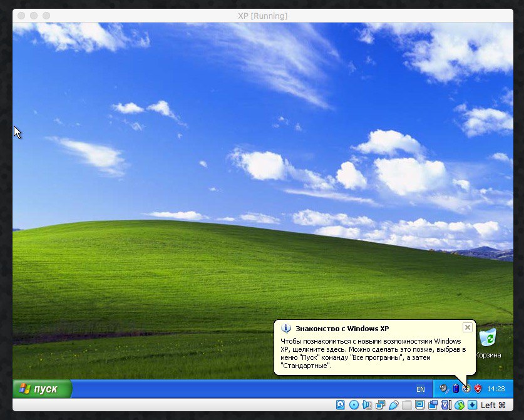Click the battery power tray icon
Screen dimensions: 524x420
[x=456, y=389]
